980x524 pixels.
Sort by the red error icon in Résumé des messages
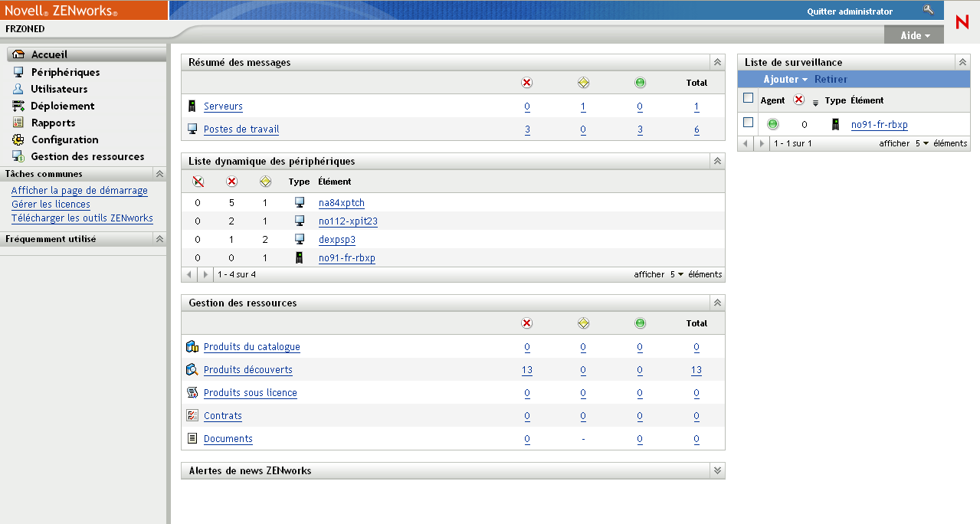pyautogui.click(x=526, y=83)
